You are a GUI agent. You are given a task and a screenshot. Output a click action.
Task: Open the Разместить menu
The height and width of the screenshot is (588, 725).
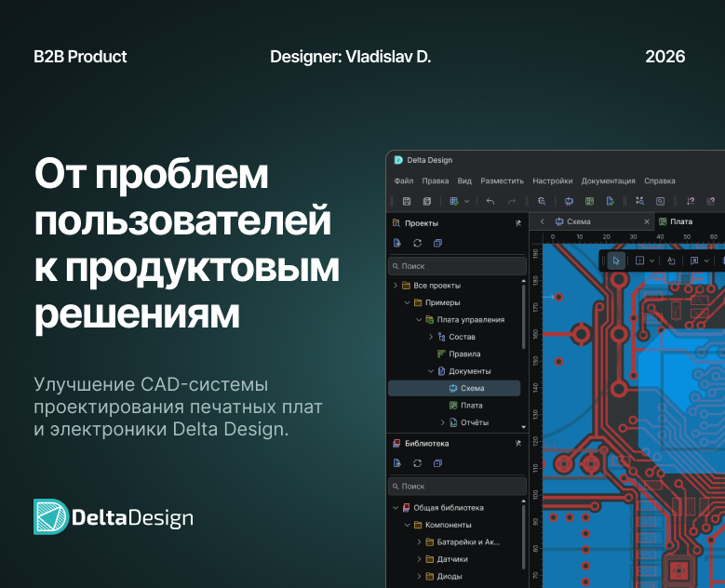click(502, 180)
